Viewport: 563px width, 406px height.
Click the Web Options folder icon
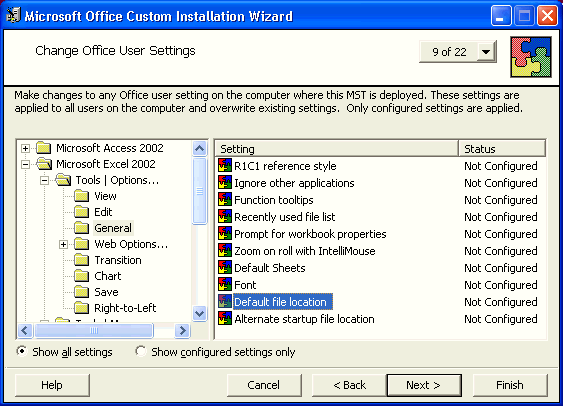(82, 244)
